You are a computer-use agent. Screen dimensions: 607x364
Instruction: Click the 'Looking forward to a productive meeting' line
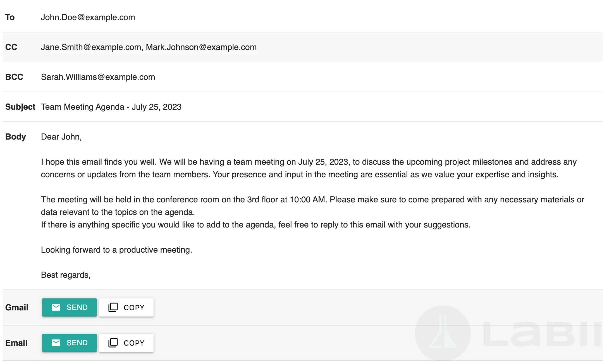click(x=116, y=250)
